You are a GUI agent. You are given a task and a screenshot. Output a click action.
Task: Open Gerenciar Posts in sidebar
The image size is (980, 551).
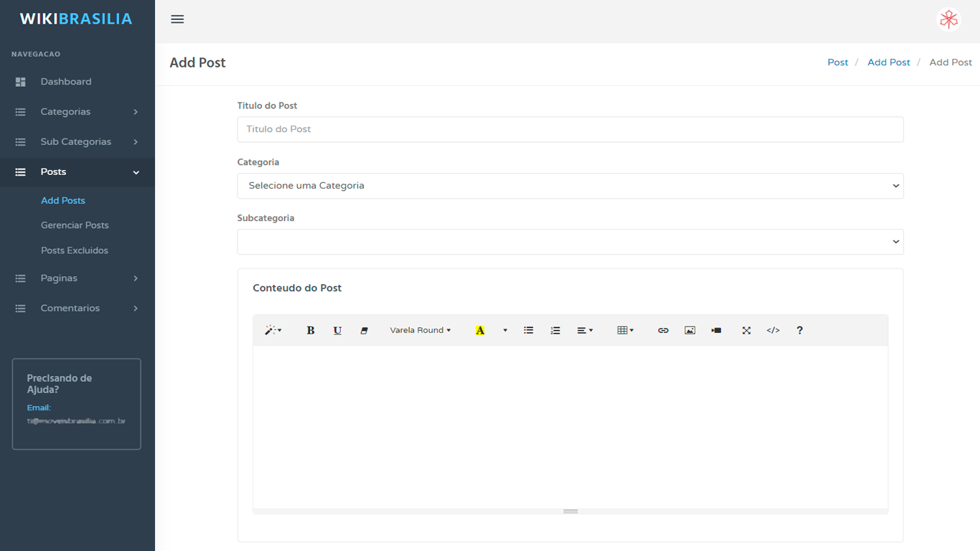tap(75, 225)
